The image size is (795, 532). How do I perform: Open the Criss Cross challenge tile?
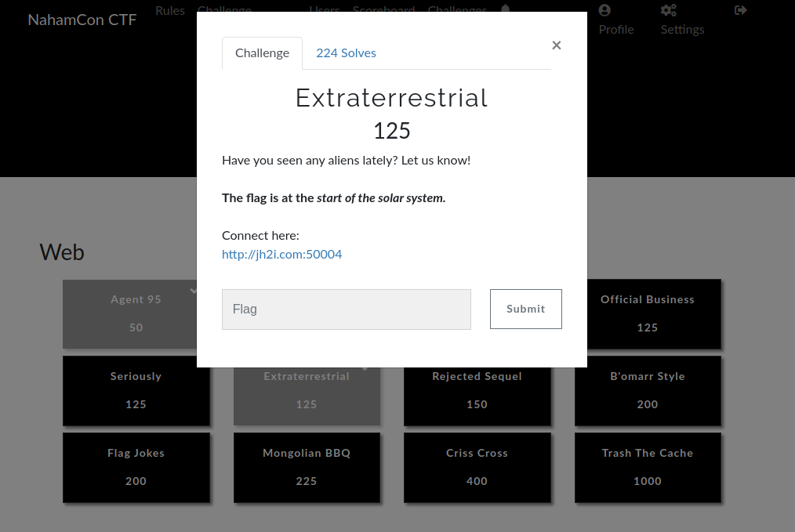click(x=477, y=467)
